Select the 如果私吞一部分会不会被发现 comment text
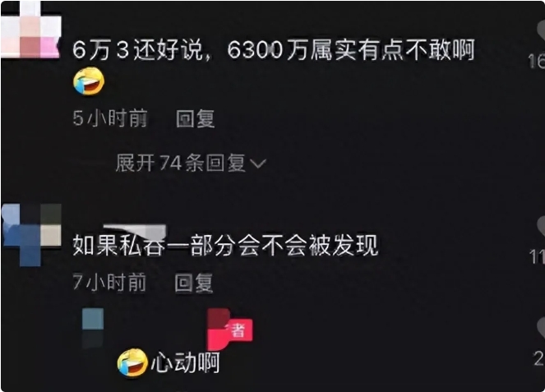 [x=225, y=246]
